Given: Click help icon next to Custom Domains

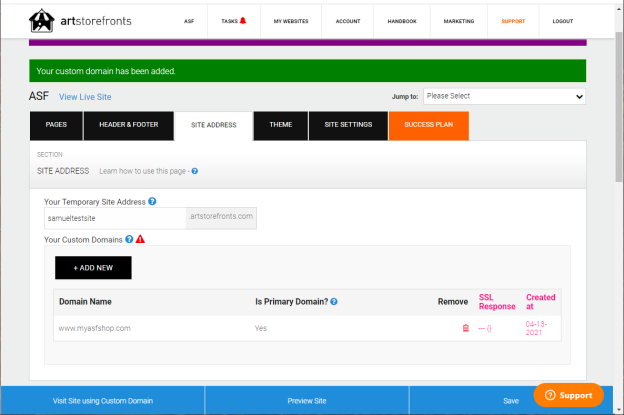Looking at the screenshot, I should [129, 240].
